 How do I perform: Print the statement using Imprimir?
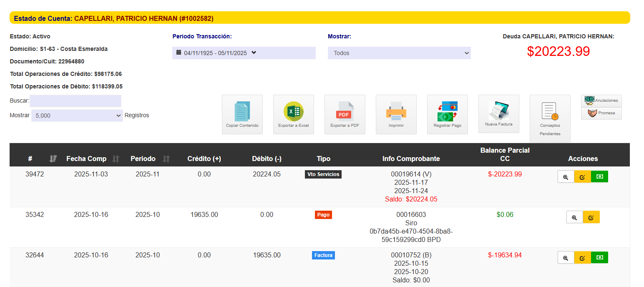pyautogui.click(x=396, y=114)
